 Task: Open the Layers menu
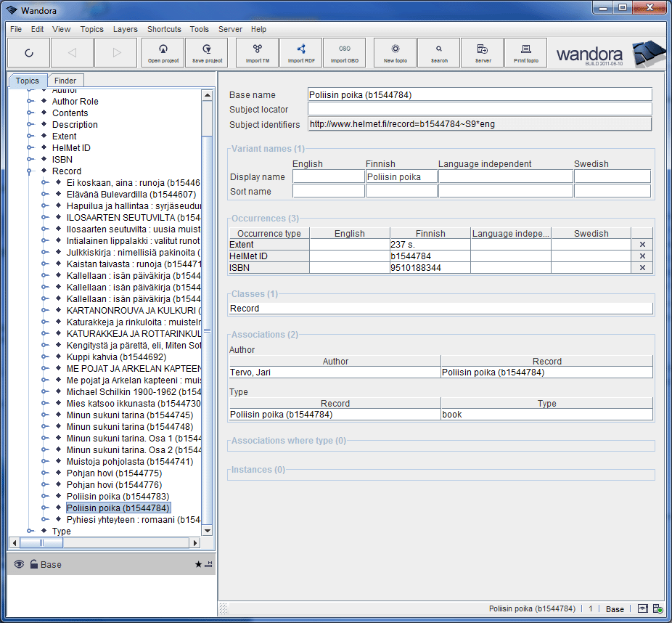coord(125,29)
